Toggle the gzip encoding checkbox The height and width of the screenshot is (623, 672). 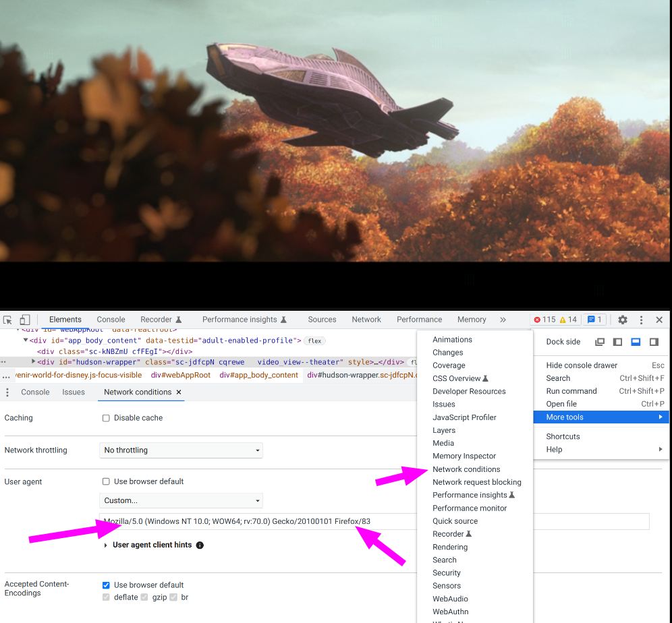pyautogui.click(x=144, y=597)
